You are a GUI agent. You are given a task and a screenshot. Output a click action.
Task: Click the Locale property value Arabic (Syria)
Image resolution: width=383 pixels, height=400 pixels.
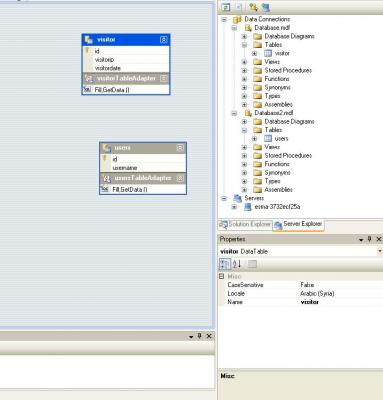317,294
